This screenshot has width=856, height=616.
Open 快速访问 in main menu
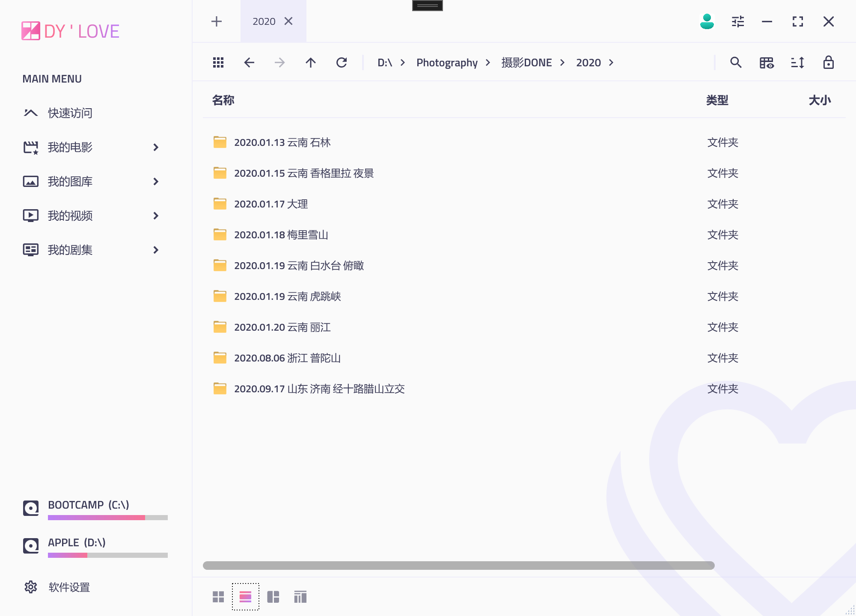[x=70, y=113]
